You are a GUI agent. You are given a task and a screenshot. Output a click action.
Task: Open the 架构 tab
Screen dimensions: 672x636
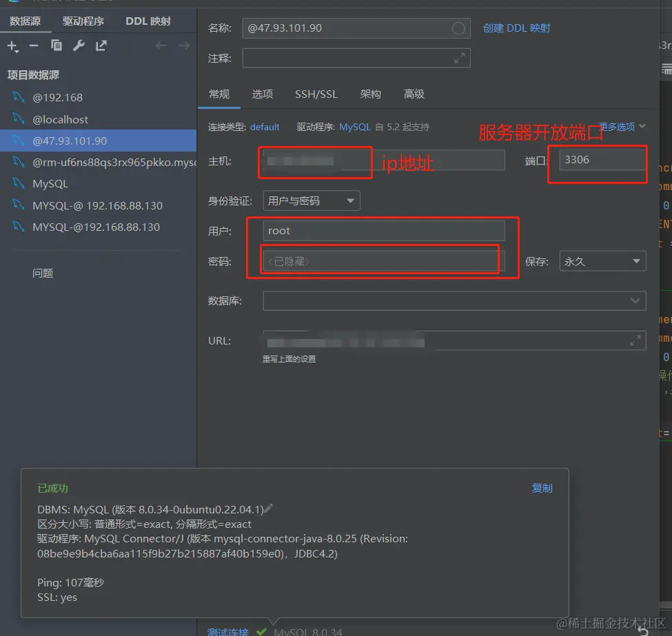tap(370, 94)
